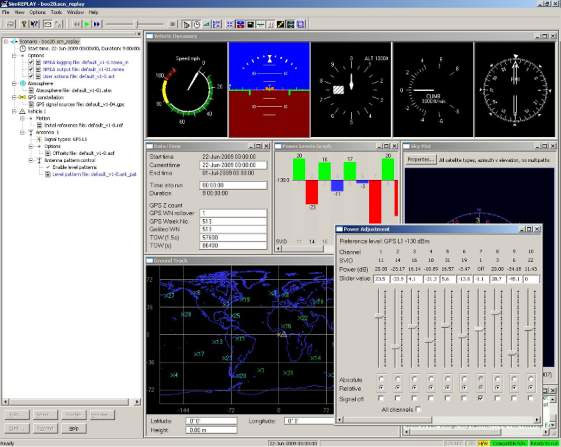Click the Level pattern file link
The height and width of the screenshot is (447, 561).
coord(94,174)
